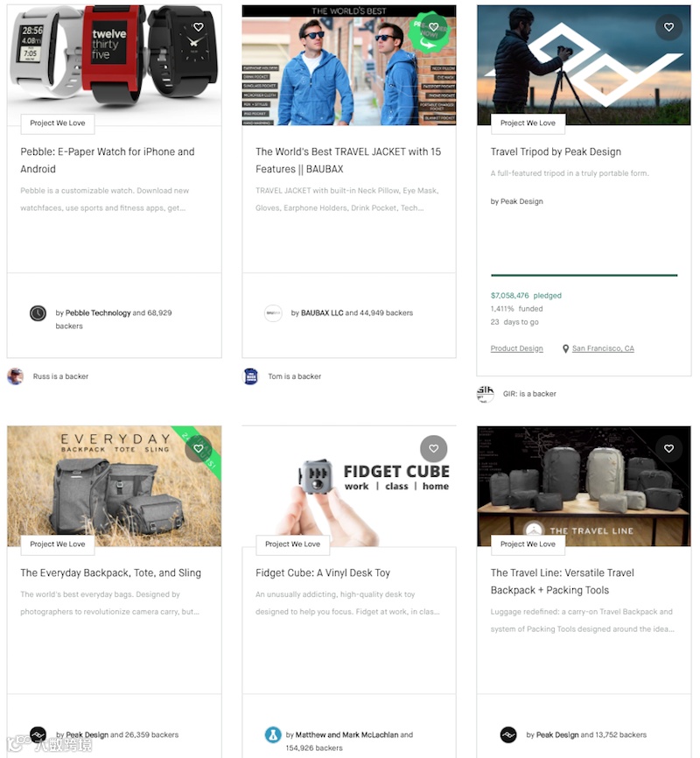Click Project We Love badge on The Travel Line
The width and height of the screenshot is (700, 758).
tap(528, 544)
